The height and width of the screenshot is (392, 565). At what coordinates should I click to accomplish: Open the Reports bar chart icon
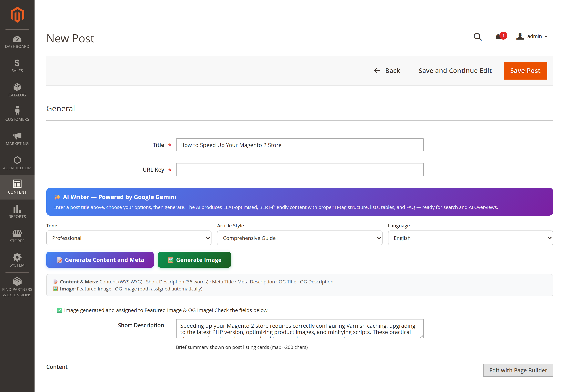click(17, 209)
